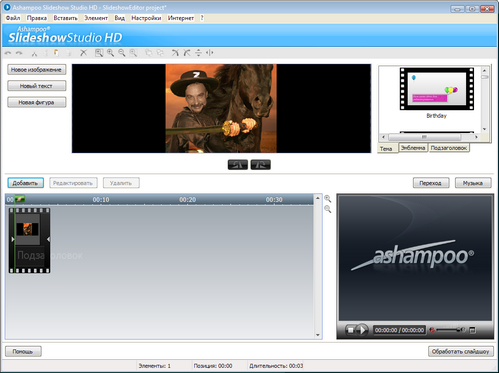Click theme list scroll down arrow
This screenshot has height=373, width=499.
484,129
